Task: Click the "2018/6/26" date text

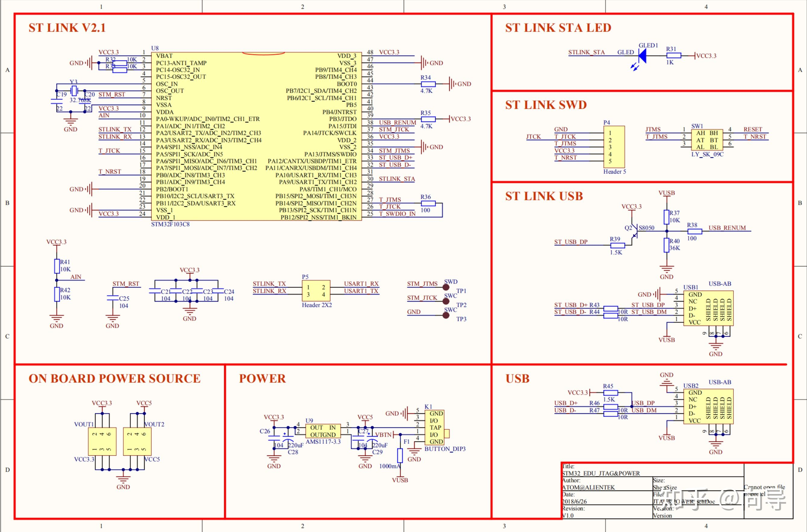Action: [x=574, y=502]
